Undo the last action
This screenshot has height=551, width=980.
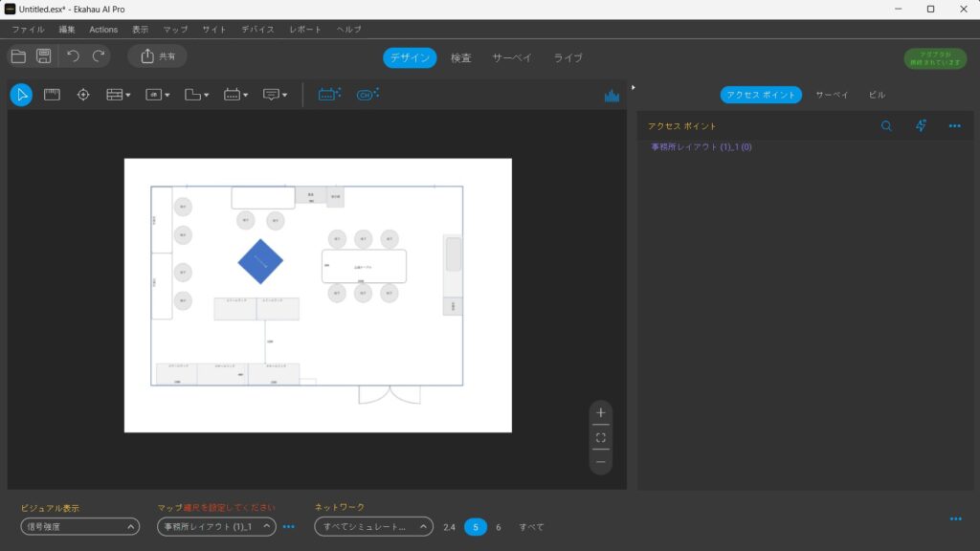click(x=74, y=56)
